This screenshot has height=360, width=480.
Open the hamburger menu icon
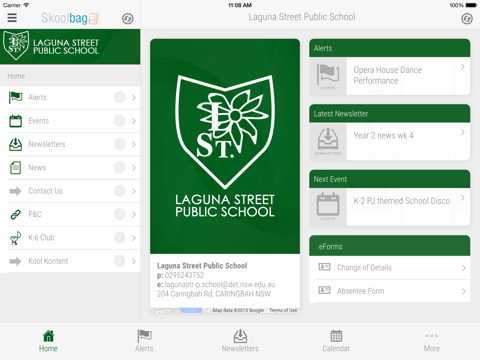coord(12,18)
